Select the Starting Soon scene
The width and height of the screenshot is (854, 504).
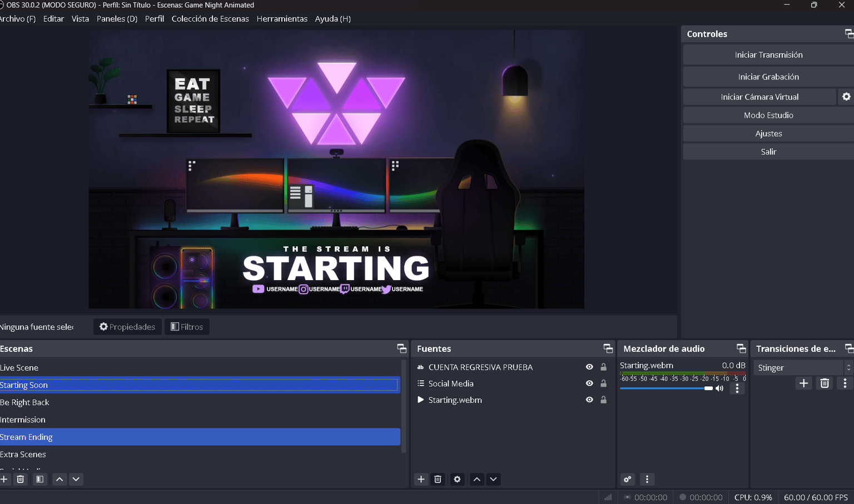pyautogui.click(x=200, y=385)
